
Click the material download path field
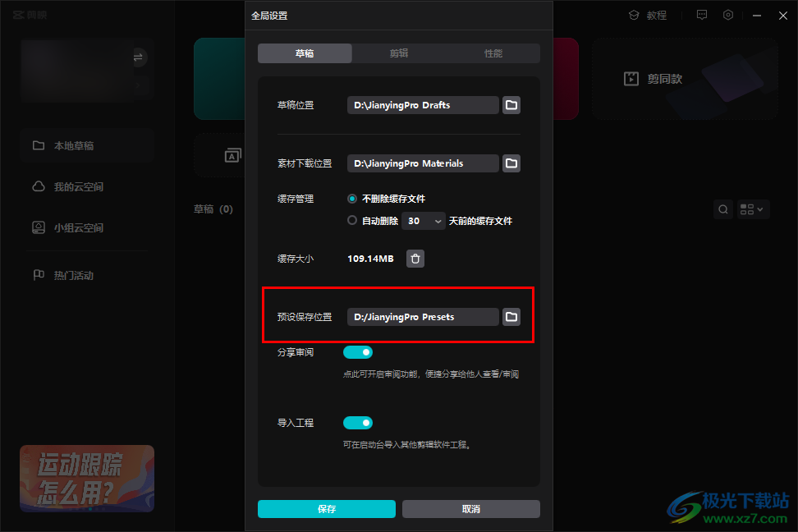coord(423,163)
